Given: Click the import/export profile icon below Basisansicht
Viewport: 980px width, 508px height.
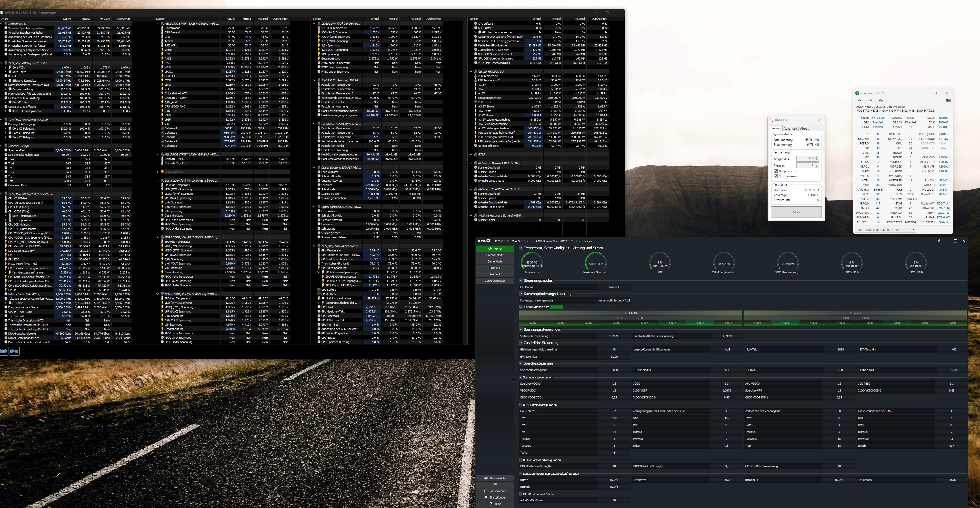Looking at the screenshot, I should tap(495, 485).
